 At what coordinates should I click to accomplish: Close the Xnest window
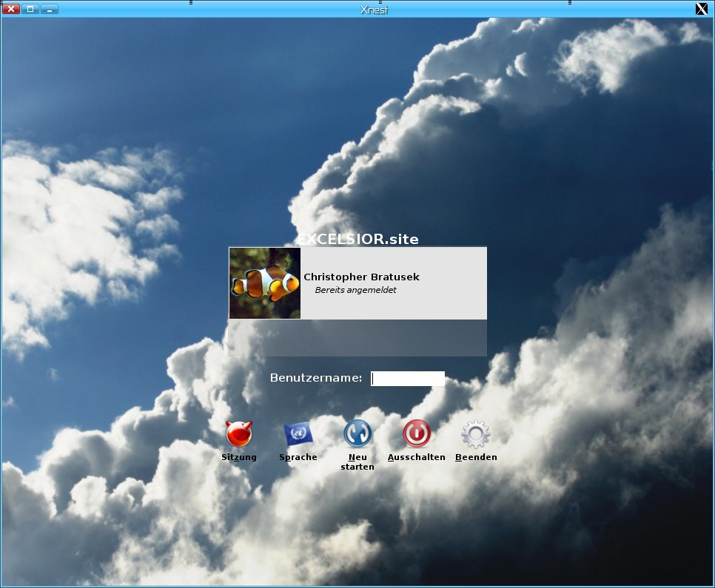(x=11, y=9)
